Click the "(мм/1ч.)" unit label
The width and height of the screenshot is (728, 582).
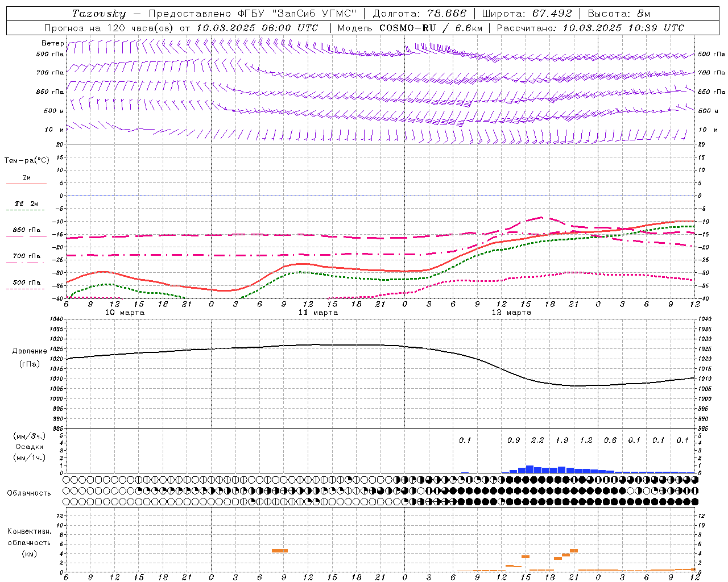click(x=30, y=458)
